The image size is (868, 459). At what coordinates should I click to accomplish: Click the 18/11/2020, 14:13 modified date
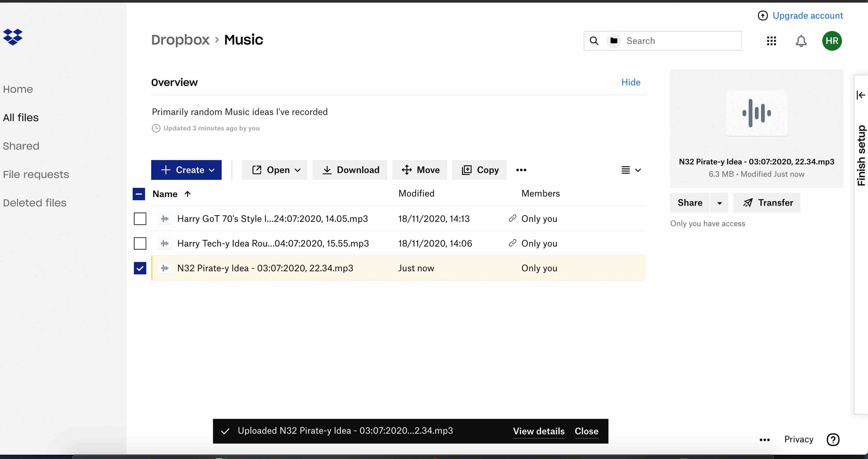(434, 219)
